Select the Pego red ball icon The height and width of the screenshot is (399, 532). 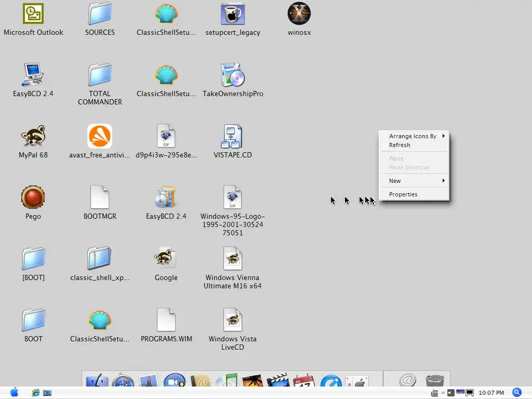point(33,197)
